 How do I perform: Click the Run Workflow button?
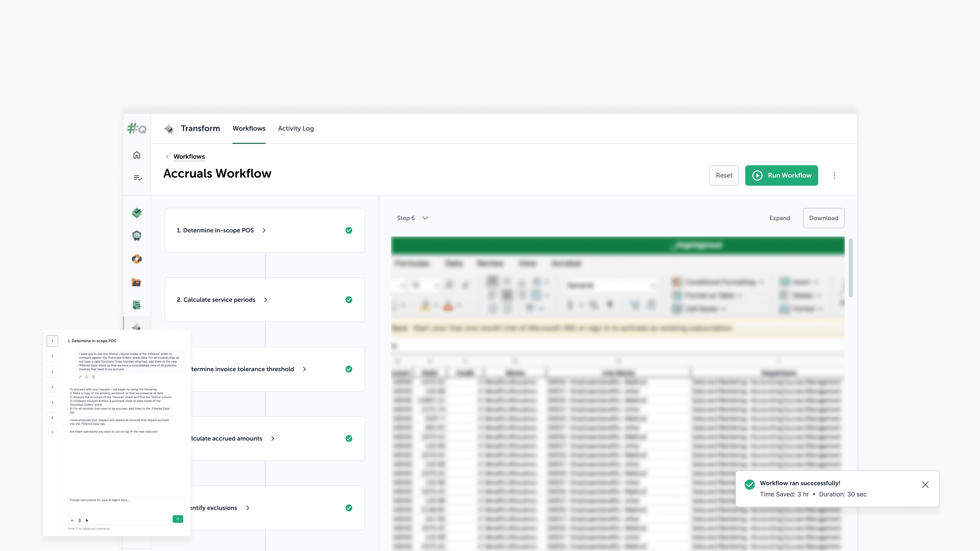coord(781,175)
